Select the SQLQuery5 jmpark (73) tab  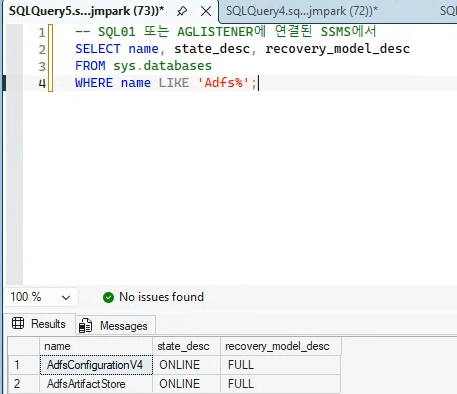pyautogui.click(x=87, y=11)
